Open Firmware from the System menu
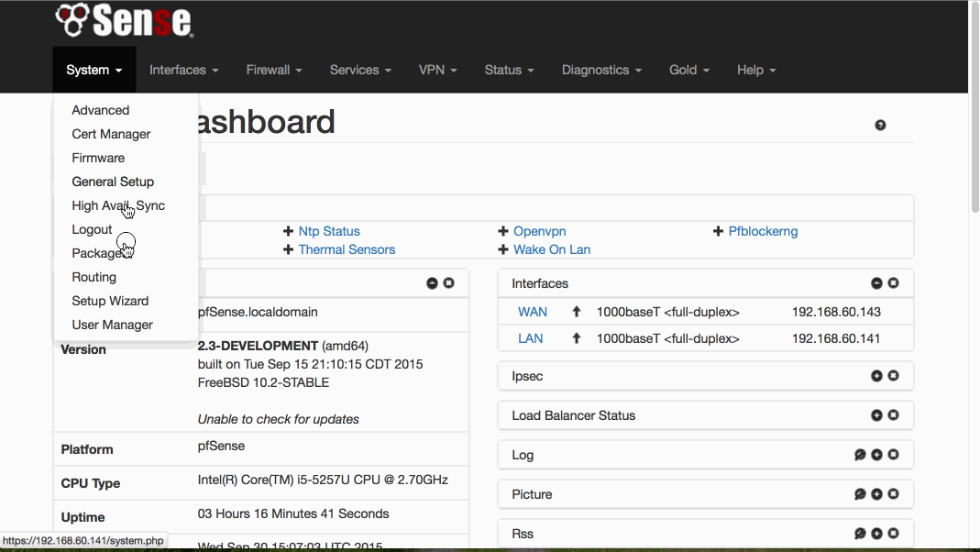Viewport: 980px width, 552px height. tap(98, 158)
